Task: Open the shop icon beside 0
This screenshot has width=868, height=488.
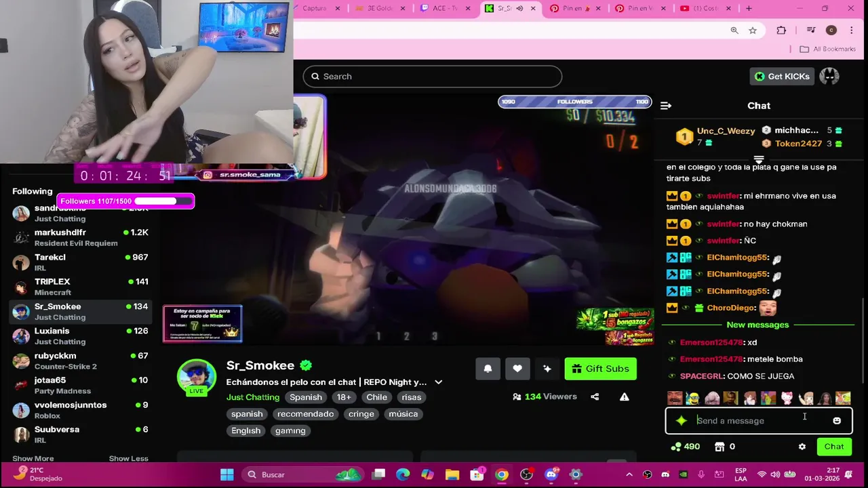Action: coord(719,447)
